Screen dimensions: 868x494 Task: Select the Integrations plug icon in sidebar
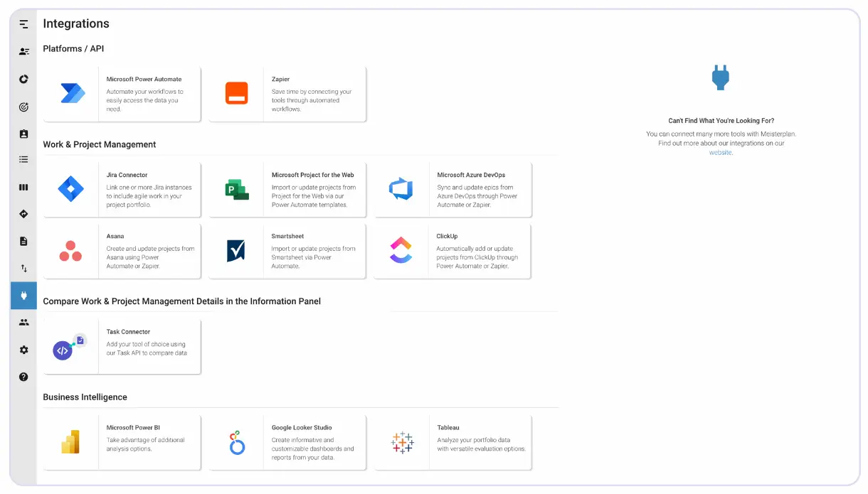pyautogui.click(x=23, y=296)
